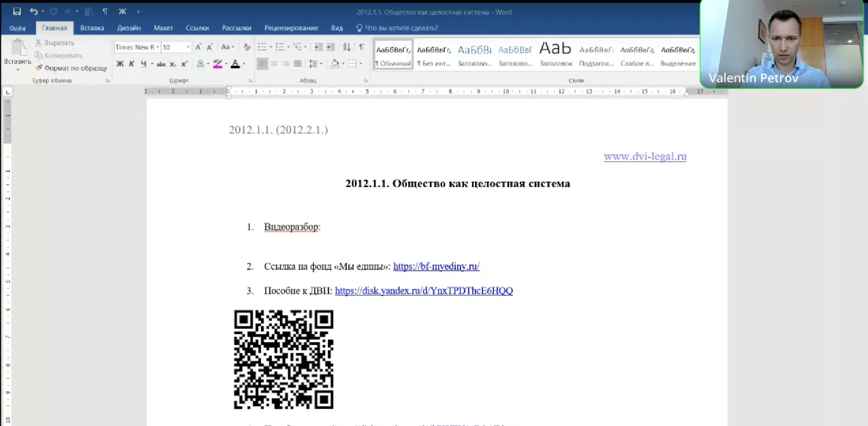Viewport: 868px width, 426px height.
Task: Switch to the Ссылки tab
Action: pyautogui.click(x=197, y=28)
